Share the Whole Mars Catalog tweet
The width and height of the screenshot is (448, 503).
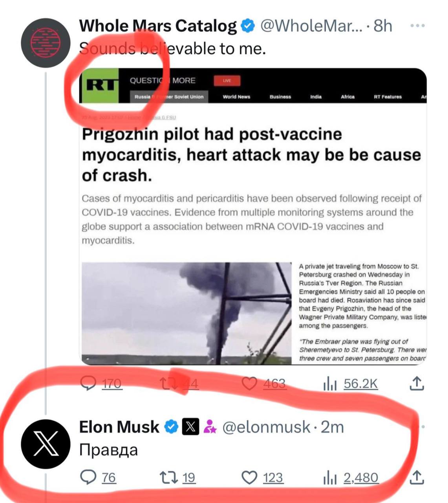pos(417,384)
